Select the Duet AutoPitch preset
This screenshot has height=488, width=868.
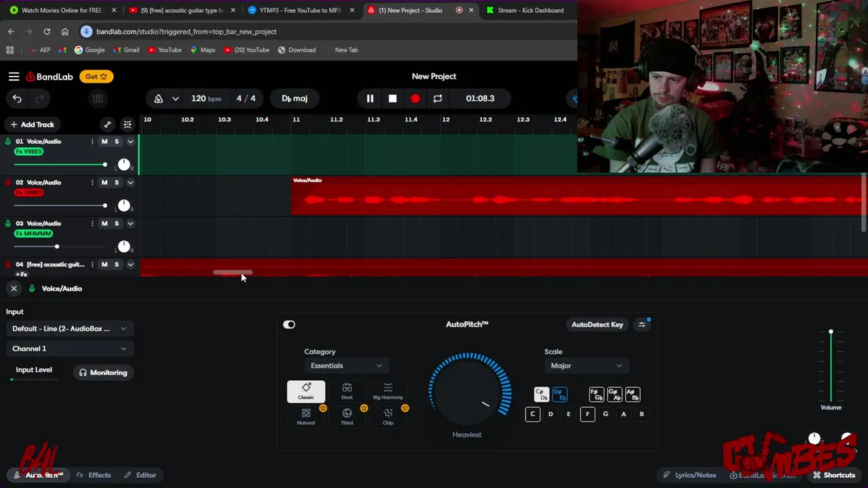click(347, 391)
